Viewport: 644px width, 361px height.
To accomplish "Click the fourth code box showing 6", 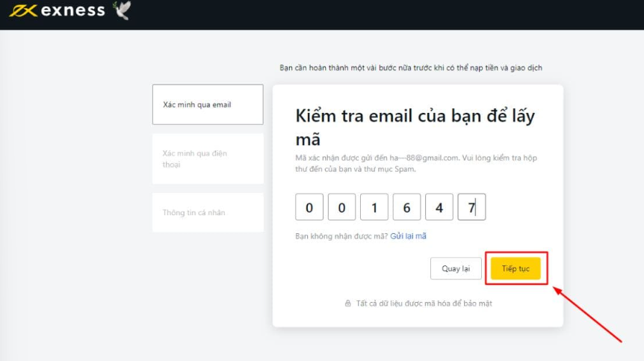I will pyautogui.click(x=406, y=207).
